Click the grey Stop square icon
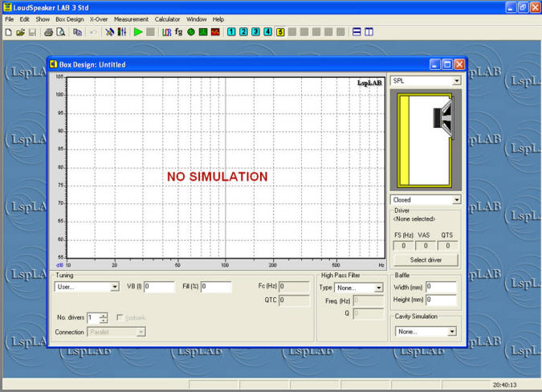542x392 pixels. pyautogui.click(x=150, y=32)
